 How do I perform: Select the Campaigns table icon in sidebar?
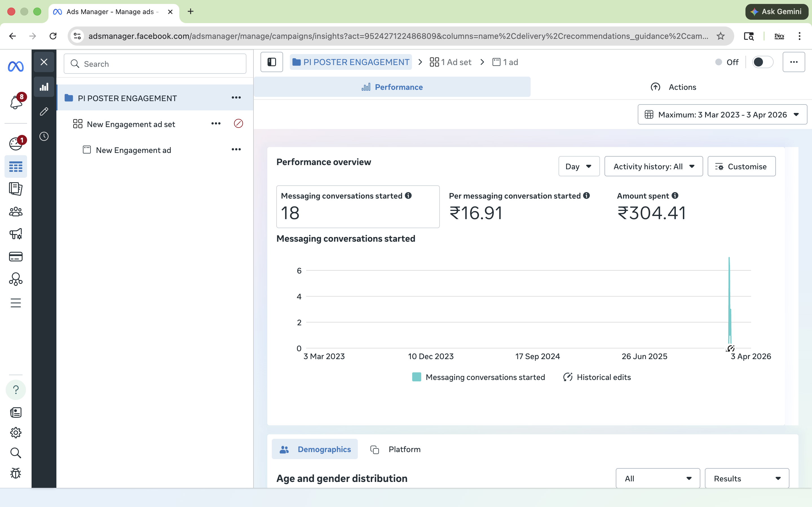16,166
